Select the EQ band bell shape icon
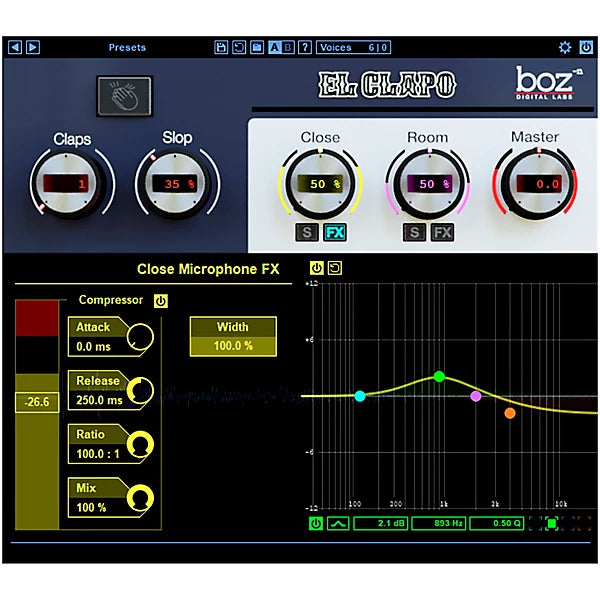This screenshot has width=600, height=600. coord(338,523)
